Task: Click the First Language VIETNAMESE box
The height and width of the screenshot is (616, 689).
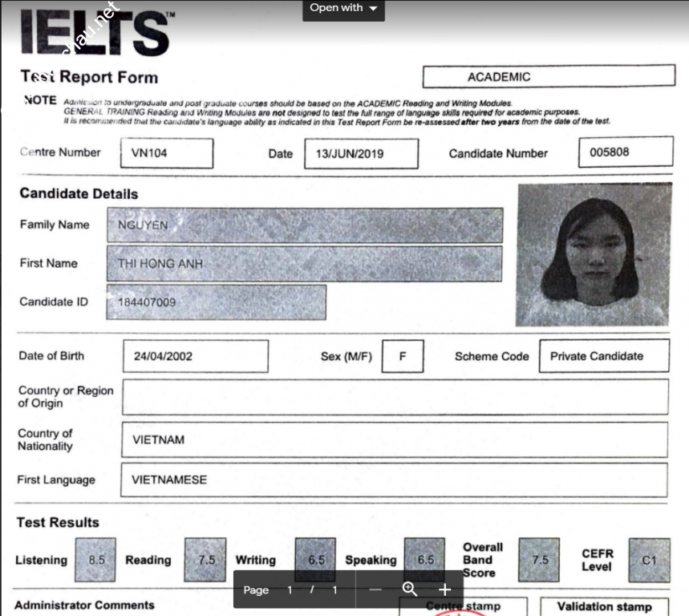Action: coord(394,480)
